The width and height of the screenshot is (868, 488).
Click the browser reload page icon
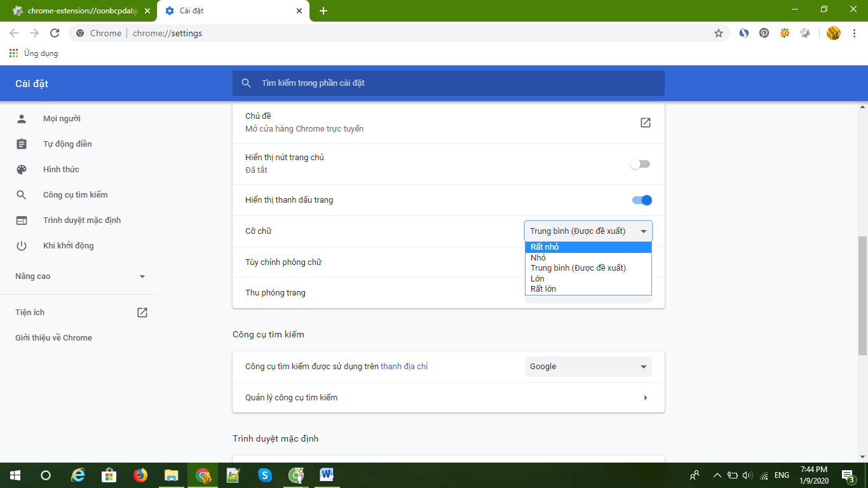pyautogui.click(x=55, y=33)
